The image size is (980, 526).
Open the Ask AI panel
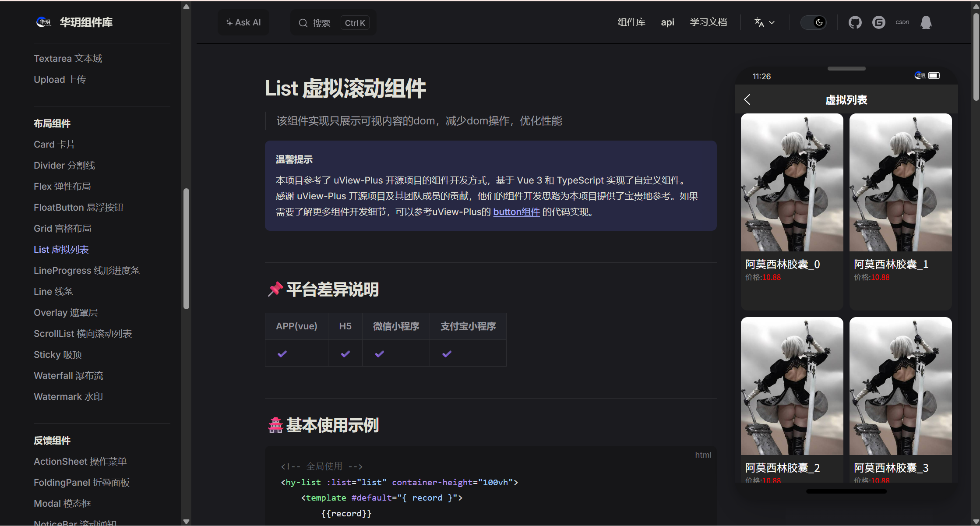tap(243, 22)
